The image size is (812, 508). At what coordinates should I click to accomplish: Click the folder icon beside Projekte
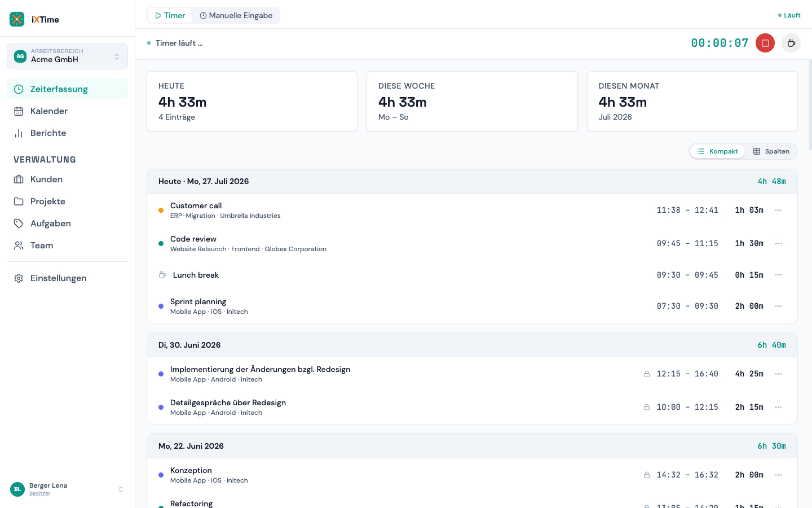pyautogui.click(x=19, y=202)
